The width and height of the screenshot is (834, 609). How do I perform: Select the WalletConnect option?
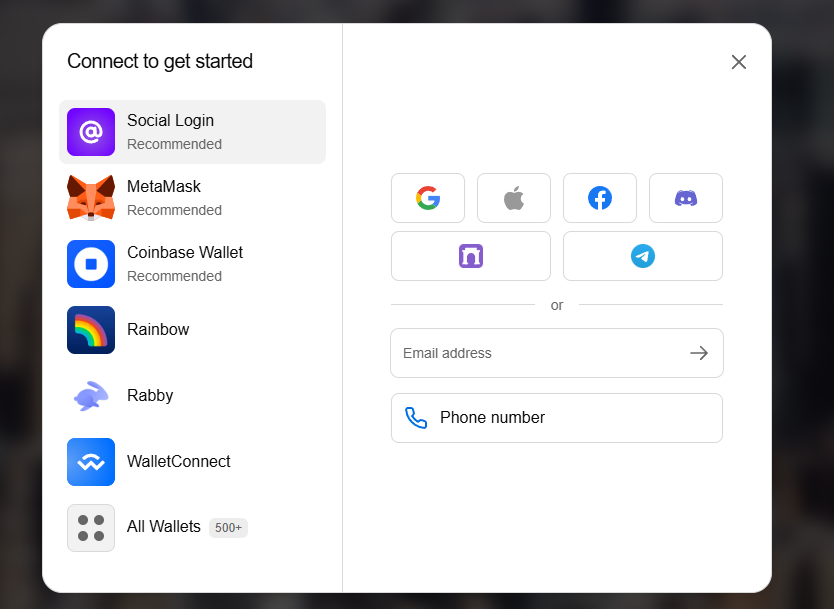tap(178, 462)
